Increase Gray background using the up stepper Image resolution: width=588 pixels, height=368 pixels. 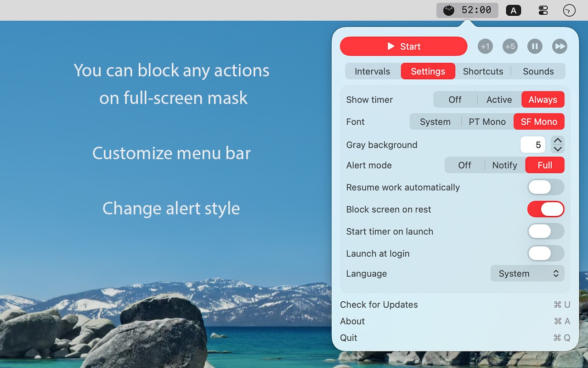click(x=557, y=141)
